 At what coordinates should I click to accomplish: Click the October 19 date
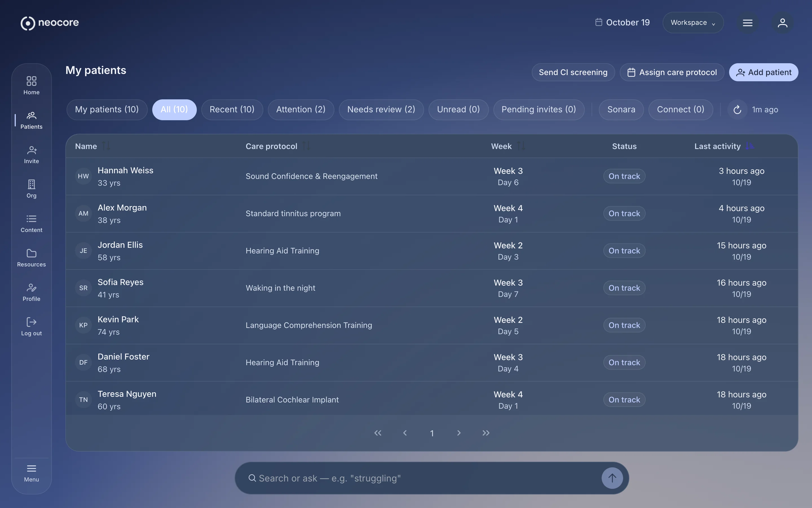(x=623, y=23)
